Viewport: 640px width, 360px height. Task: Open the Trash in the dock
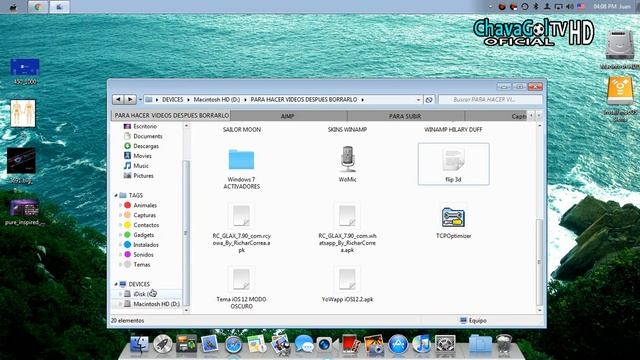504,344
